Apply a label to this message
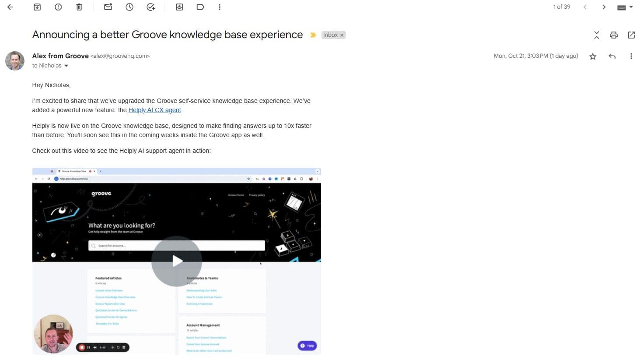This screenshot has height=364, width=644. pos(200,7)
